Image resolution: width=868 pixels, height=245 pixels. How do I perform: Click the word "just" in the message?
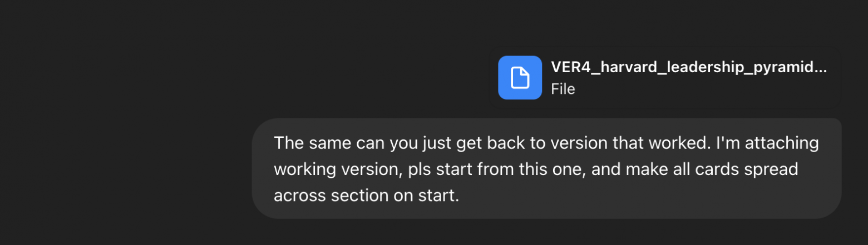pyautogui.click(x=437, y=143)
